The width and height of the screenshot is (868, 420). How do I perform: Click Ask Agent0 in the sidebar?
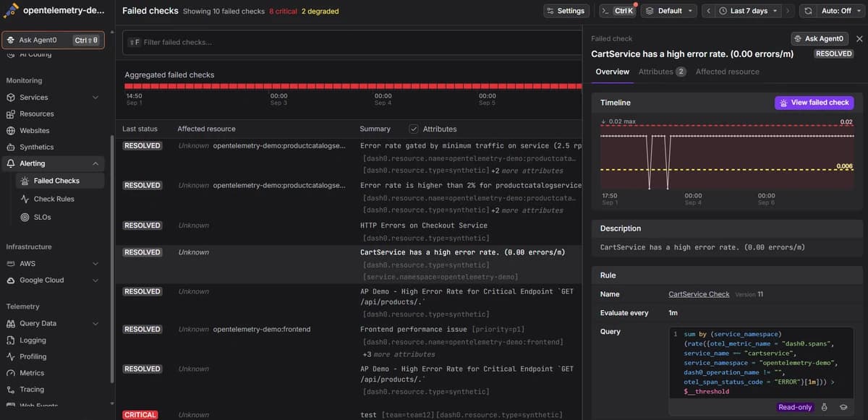pyautogui.click(x=53, y=40)
